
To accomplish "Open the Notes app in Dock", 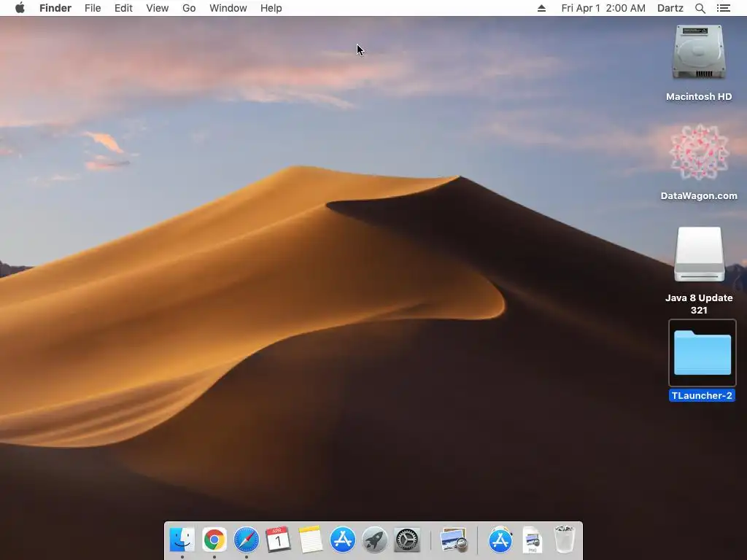I will click(311, 540).
